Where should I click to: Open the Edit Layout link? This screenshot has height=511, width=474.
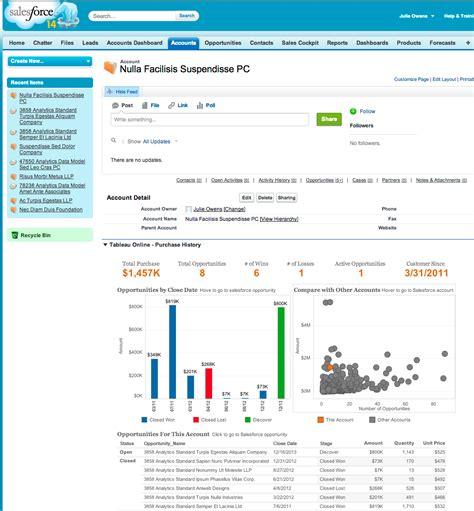(444, 79)
